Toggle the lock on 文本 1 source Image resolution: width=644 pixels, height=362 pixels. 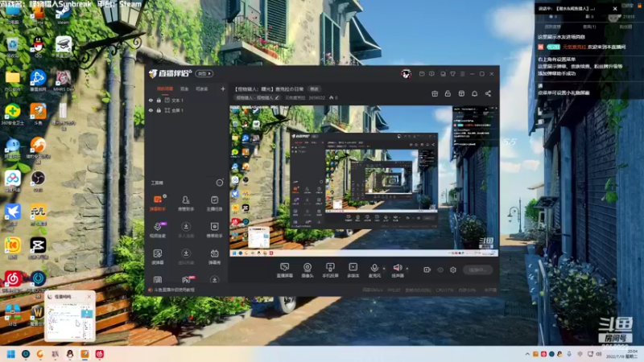point(159,100)
